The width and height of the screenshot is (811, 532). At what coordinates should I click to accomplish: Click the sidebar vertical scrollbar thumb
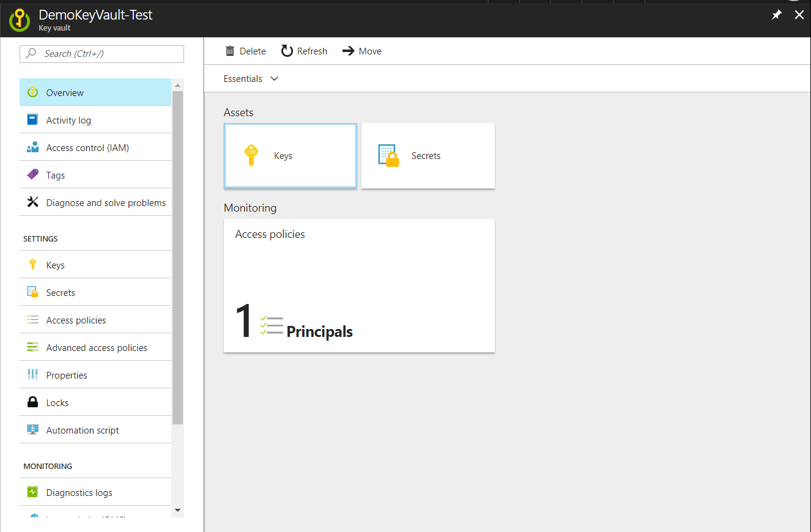point(178,257)
